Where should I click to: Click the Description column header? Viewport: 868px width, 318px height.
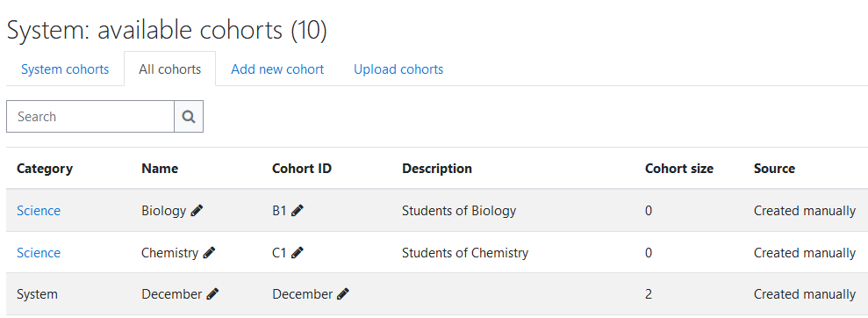click(x=437, y=169)
